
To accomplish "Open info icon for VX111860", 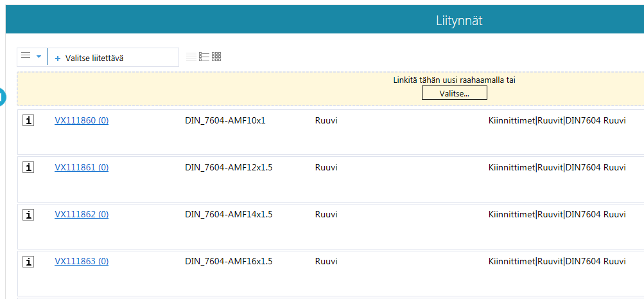I will coord(28,120).
